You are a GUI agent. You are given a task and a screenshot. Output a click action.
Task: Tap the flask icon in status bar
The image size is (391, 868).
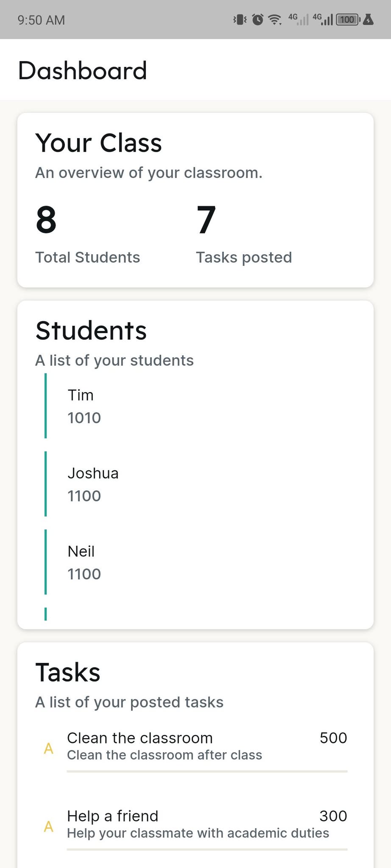[x=368, y=19]
